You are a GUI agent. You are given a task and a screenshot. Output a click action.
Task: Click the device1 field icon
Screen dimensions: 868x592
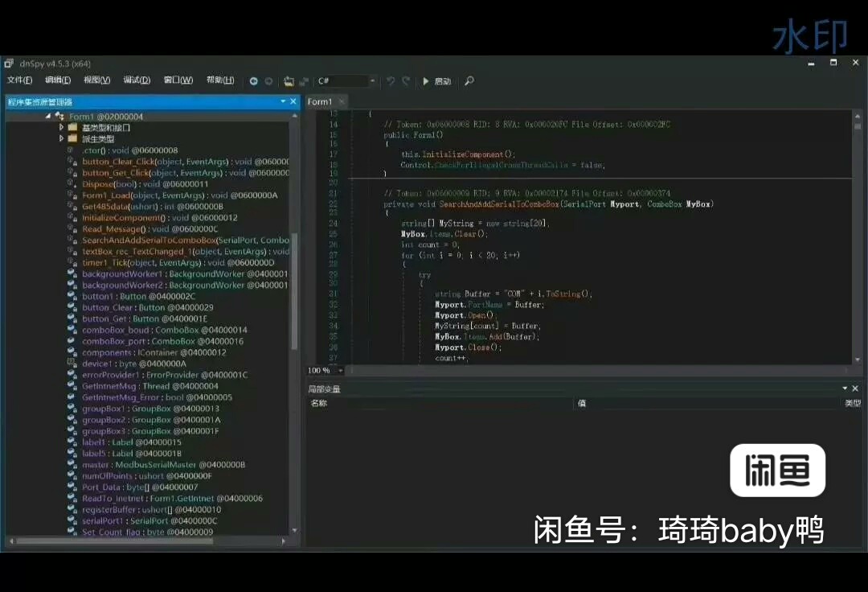click(72, 364)
